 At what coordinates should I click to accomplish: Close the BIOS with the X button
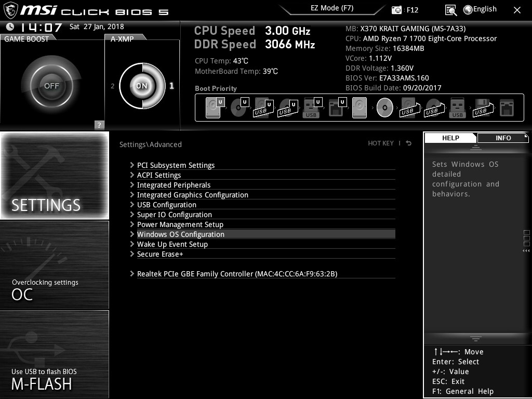click(x=517, y=10)
